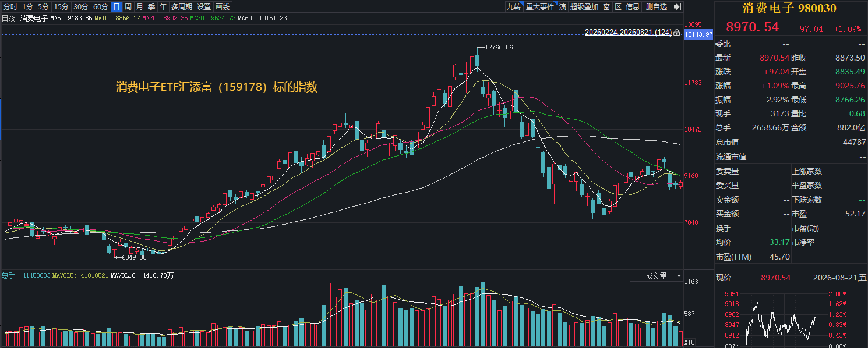This screenshot has height=348, width=868.
Task: Open the 设置 settings button
Action: click(204, 7)
